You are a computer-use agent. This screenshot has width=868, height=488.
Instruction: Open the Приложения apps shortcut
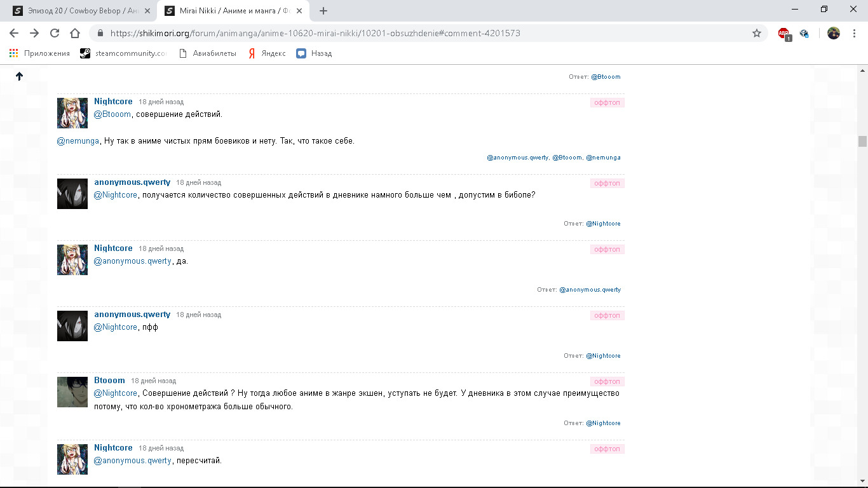click(x=39, y=53)
